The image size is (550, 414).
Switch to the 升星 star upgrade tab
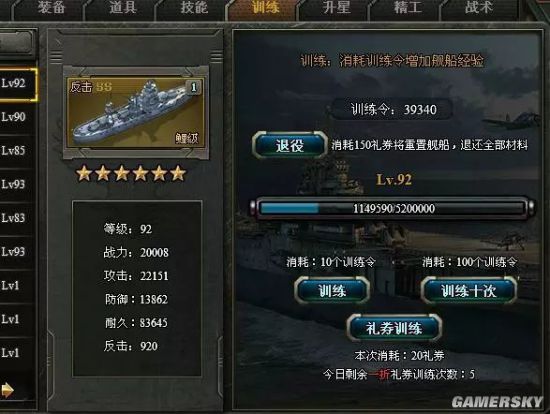pyautogui.click(x=336, y=8)
